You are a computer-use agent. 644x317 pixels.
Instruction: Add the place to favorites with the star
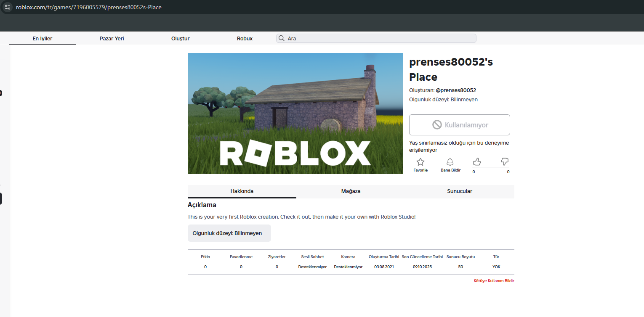point(420,162)
